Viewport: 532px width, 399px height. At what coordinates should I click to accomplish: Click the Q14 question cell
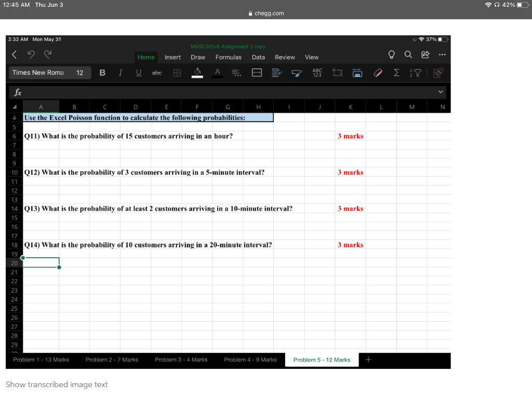point(148,245)
